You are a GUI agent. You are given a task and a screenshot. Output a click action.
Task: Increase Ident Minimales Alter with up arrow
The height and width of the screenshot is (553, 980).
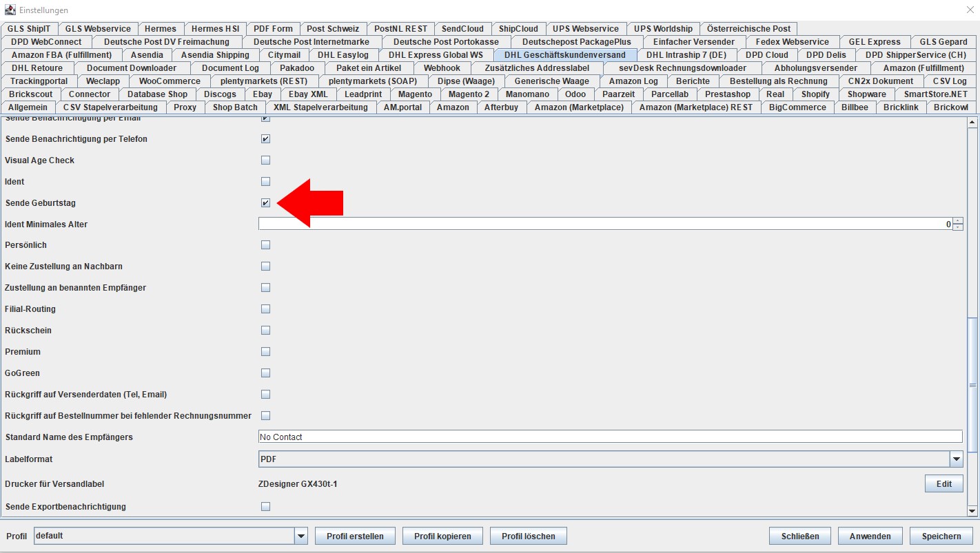[958, 221]
